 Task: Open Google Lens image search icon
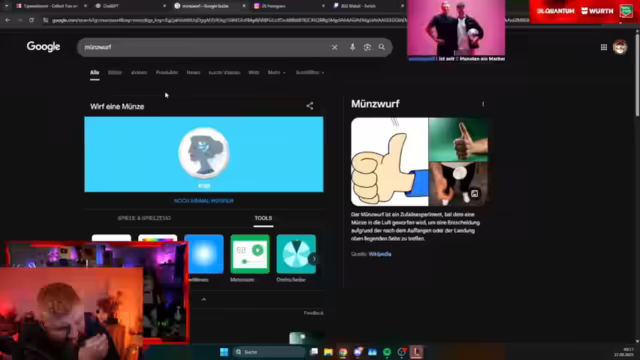click(367, 47)
